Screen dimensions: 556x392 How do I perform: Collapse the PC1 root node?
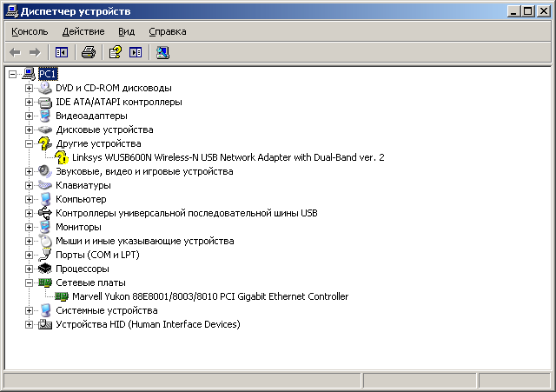13,74
